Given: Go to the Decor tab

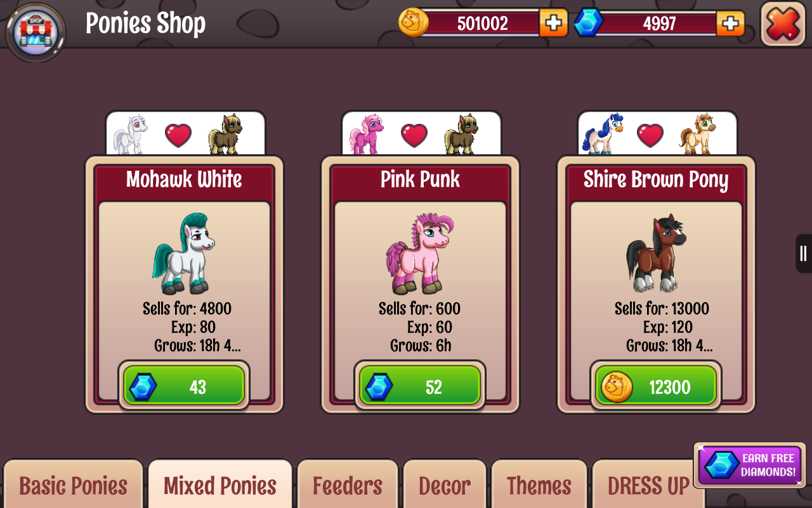Looking at the screenshot, I should point(445,485).
